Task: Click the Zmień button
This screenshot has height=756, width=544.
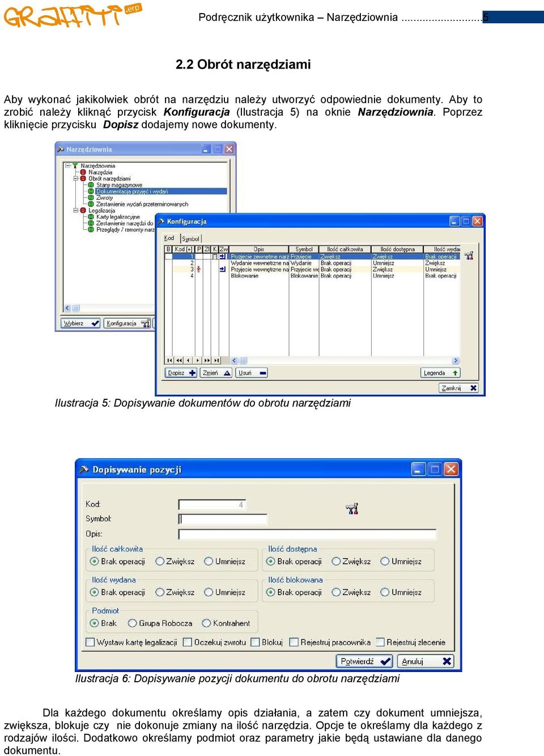Action: (x=216, y=373)
